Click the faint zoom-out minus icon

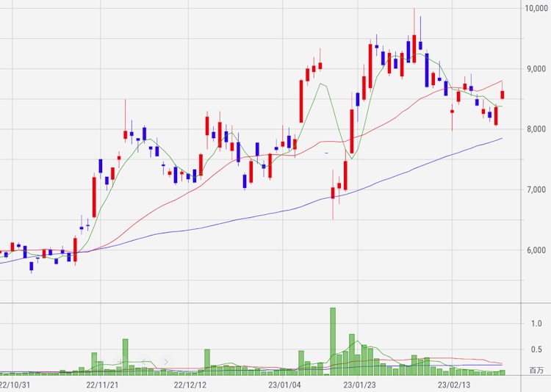[x=98, y=361]
